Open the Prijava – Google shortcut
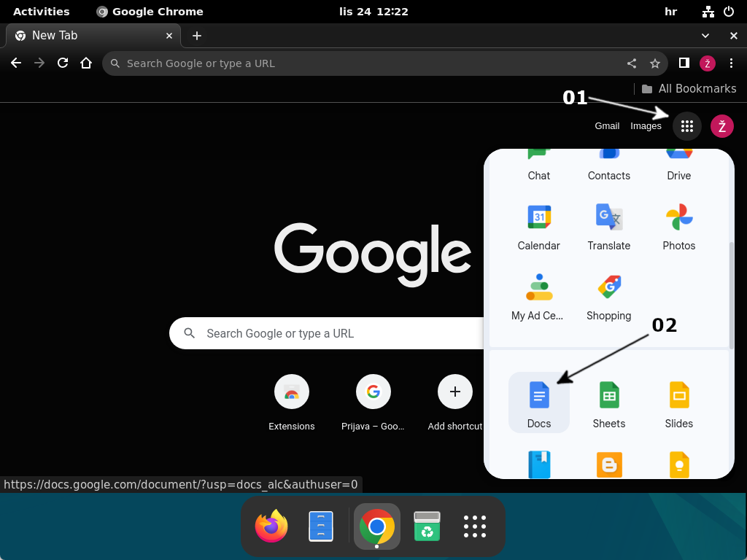This screenshot has height=560, width=747. click(x=373, y=402)
